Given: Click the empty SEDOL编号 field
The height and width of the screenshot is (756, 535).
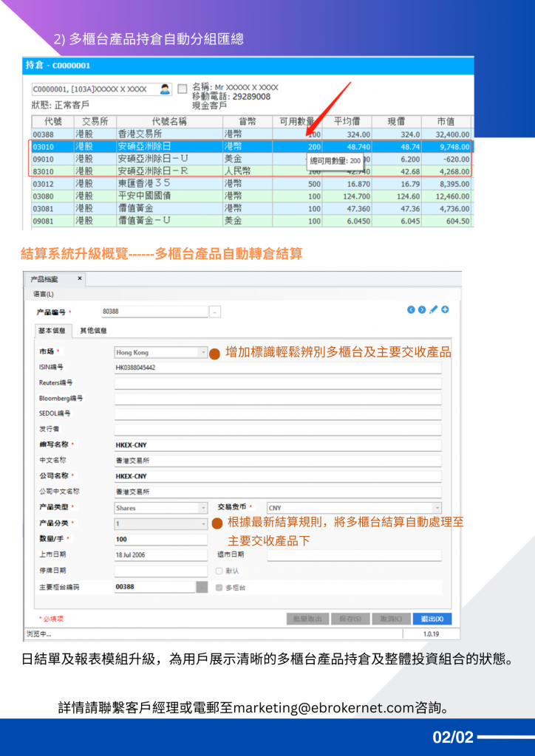Looking at the screenshot, I should [278, 414].
